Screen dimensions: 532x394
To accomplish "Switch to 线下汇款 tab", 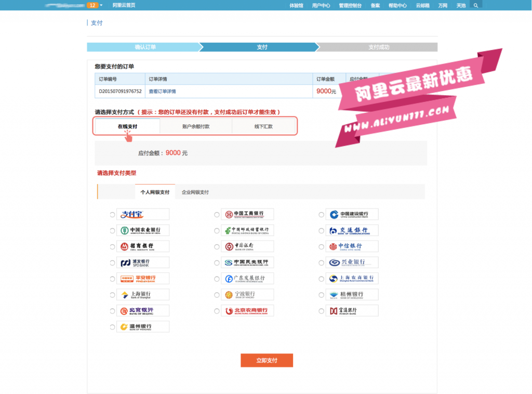I will coord(263,126).
